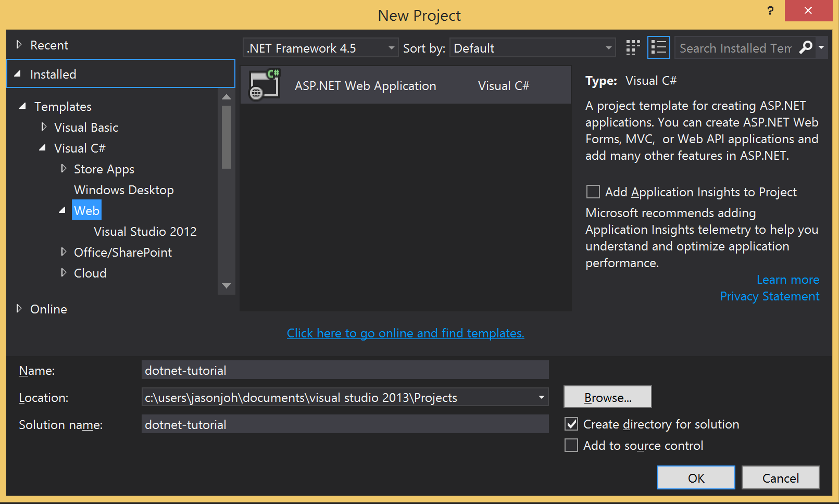Expand the Online section
This screenshot has height=504, width=839.
(19, 308)
